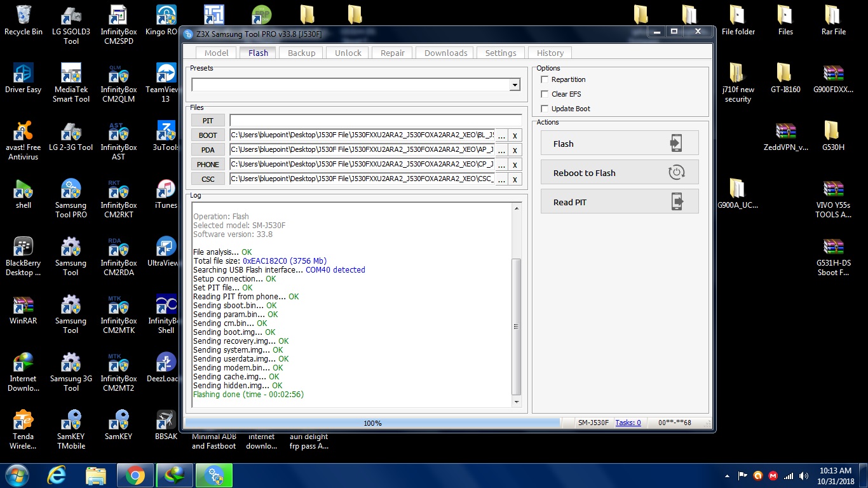Expand the Presets dropdown
Viewport: 868px width, 488px height.
pos(515,85)
